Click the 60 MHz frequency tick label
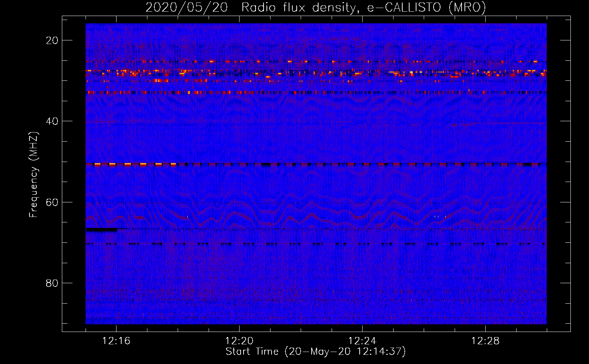This screenshot has height=364, width=589. 52,202
